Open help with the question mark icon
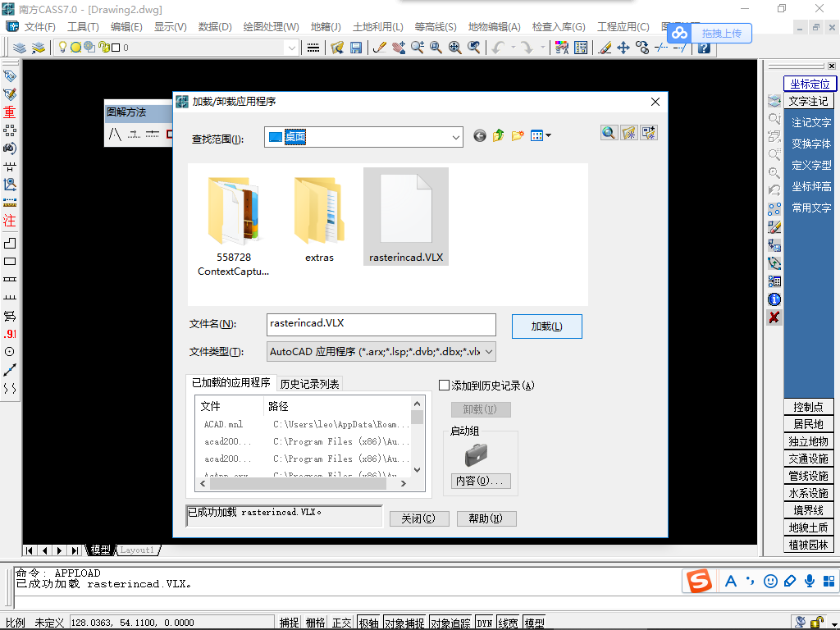This screenshot has width=840, height=630. 704,48
